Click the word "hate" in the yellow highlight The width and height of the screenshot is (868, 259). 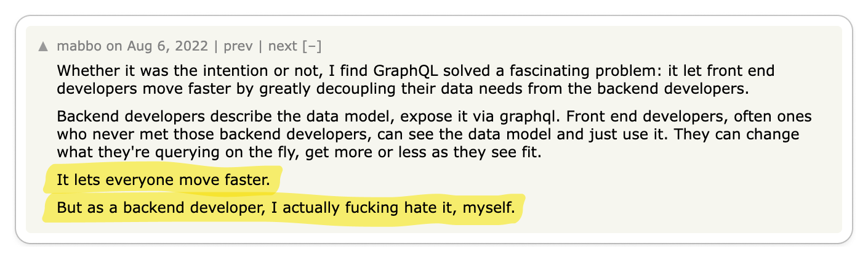pyautogui.click(x=420, y=209)
